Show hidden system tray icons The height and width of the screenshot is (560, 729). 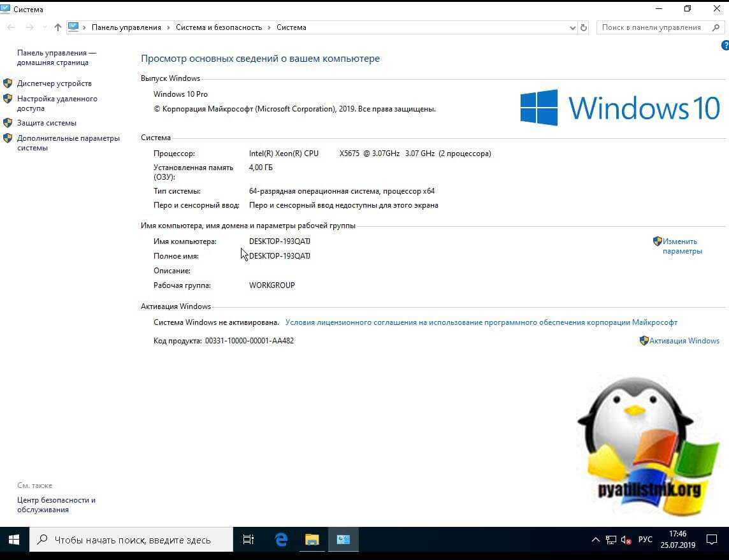pyautogui.click(x=595, y=540)
